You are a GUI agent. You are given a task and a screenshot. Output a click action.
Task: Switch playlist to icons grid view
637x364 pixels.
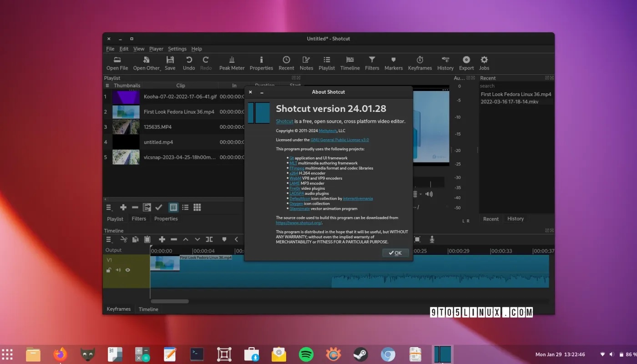pyautogui.click(x=197, y=207)
